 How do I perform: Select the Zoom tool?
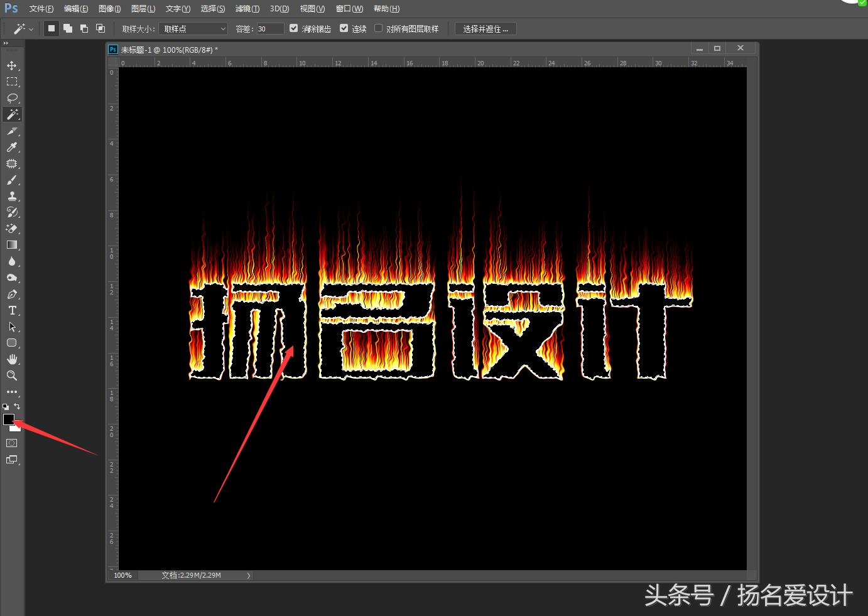coord(12,376)
